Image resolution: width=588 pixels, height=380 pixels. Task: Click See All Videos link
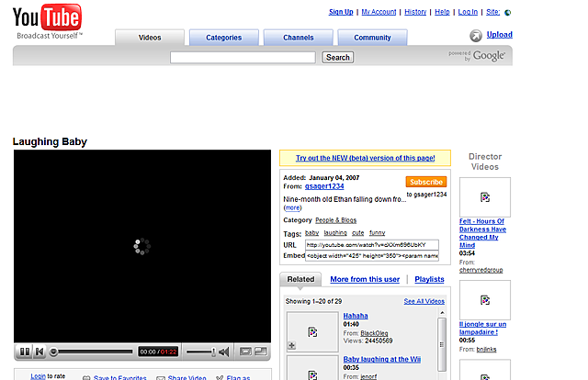coord(424,301)
